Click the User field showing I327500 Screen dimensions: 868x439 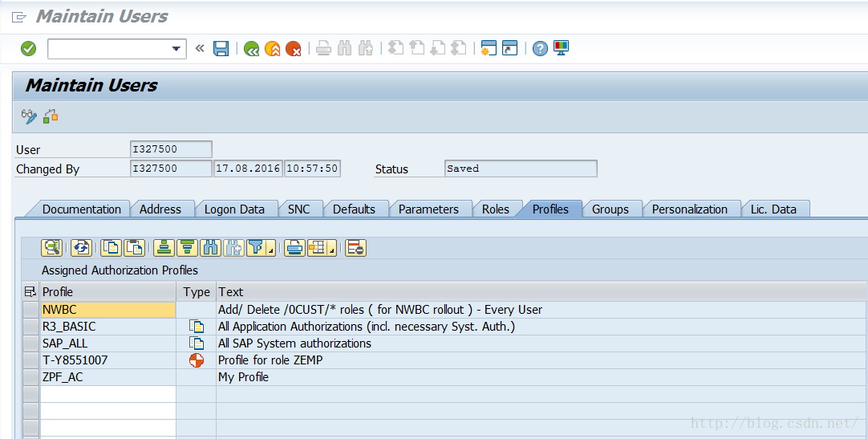point(171,149)
